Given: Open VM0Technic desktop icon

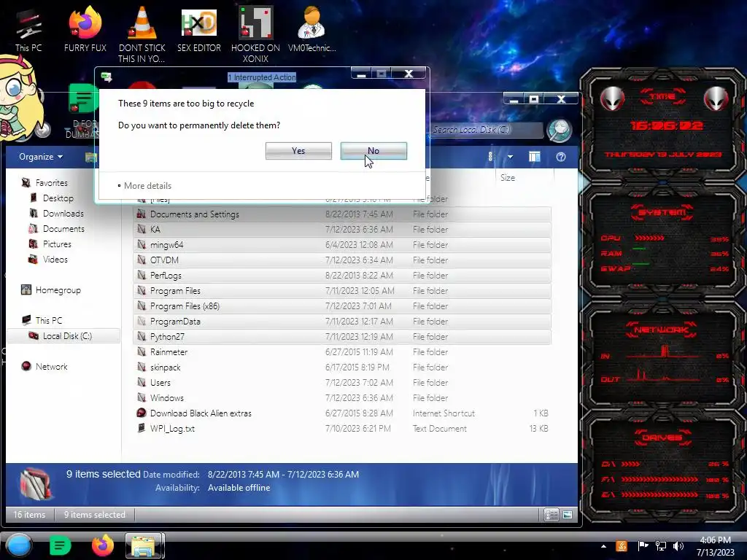Looking at the screenshot, I should click(x=312, y=29).
